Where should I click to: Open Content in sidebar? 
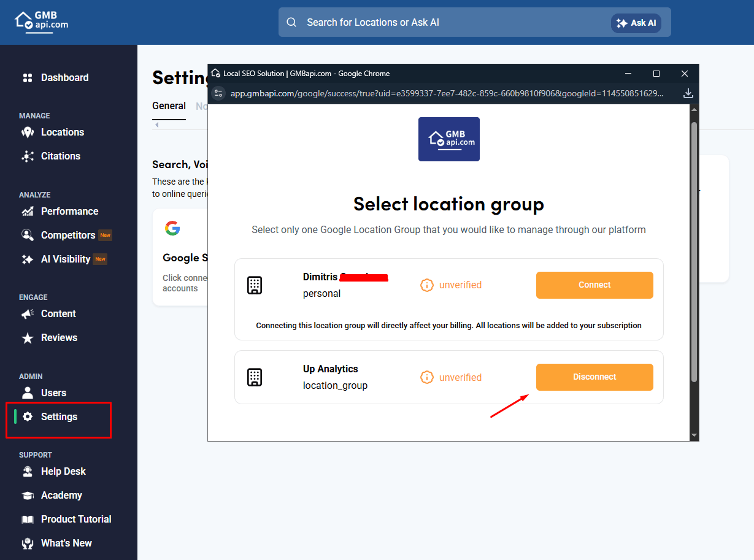click(58, 314)
